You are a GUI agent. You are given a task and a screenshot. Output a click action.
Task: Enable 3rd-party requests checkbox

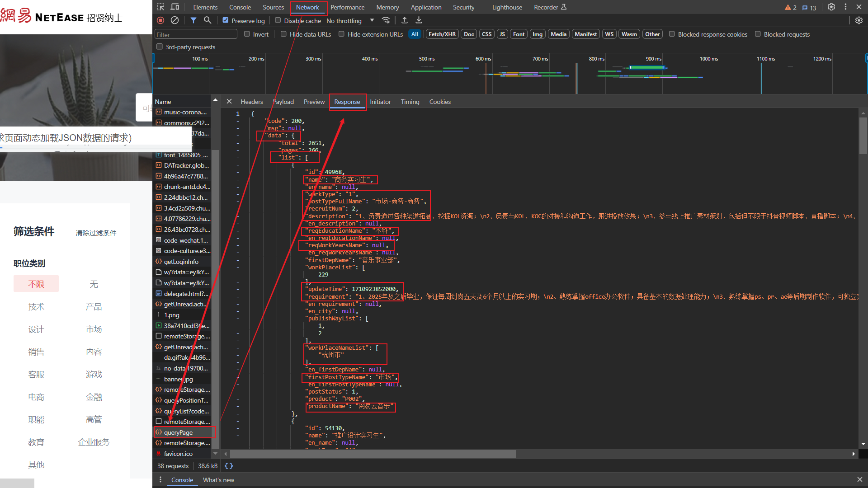(159, 47)
